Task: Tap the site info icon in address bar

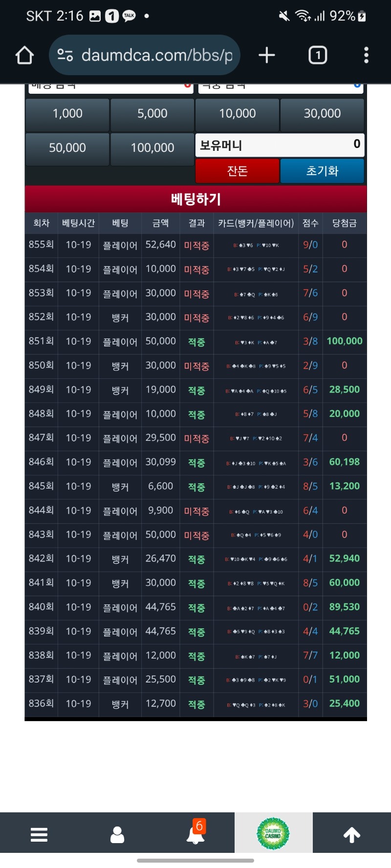Action: pyautogui.click(x=65, y=55)
